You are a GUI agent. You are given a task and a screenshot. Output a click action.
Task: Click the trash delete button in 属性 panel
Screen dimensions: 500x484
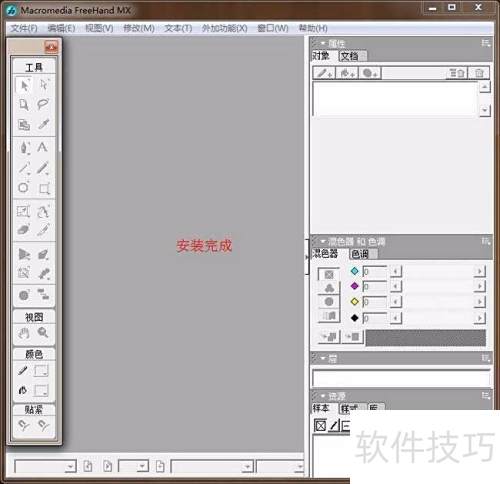click(x=479, y=73)
